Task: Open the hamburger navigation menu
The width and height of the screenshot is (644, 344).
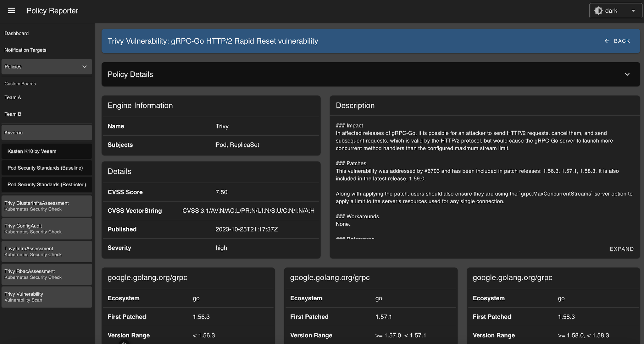Action: pyautogui.click(x=11, y=11)
